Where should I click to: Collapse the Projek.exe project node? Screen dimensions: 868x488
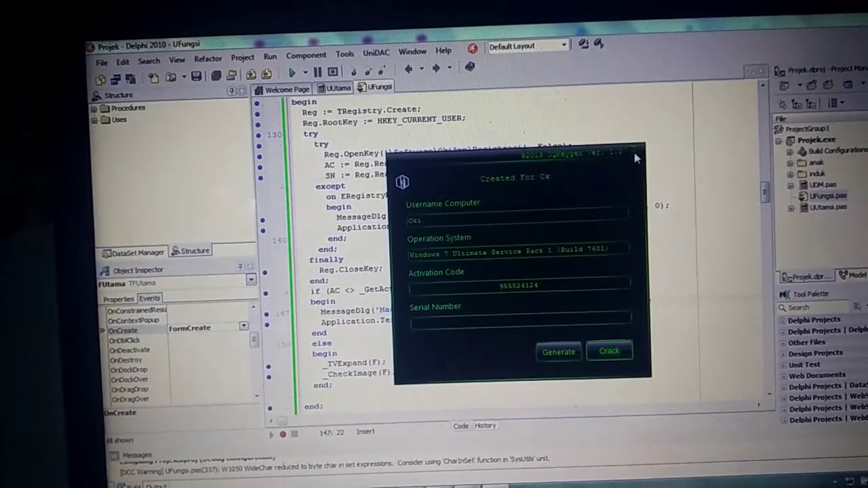click(x=779, y=141)
